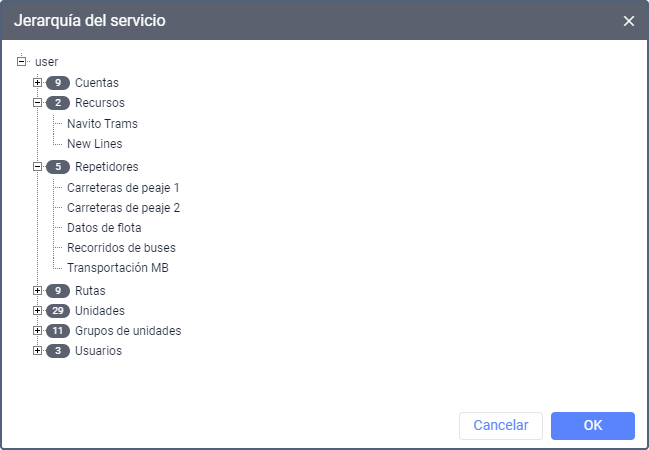Expand the Grupos de unidades node
649x450 pixels.
(x=37, y=330)
